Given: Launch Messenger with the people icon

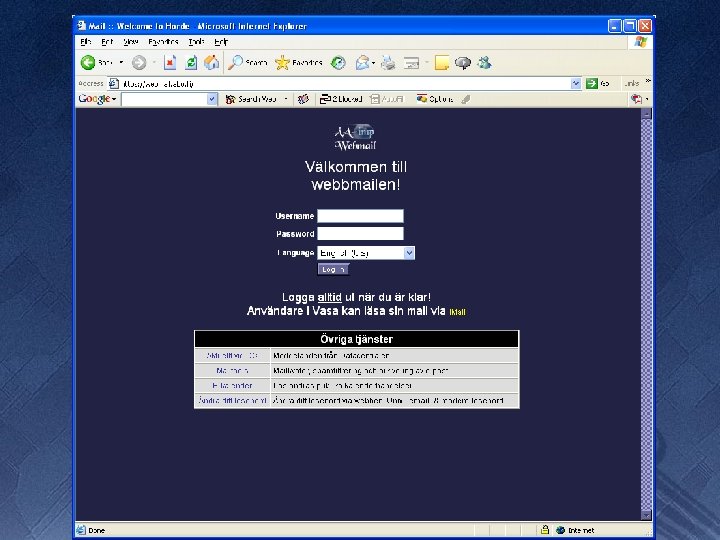Looking at the screenshot, I should coord(484,62).
